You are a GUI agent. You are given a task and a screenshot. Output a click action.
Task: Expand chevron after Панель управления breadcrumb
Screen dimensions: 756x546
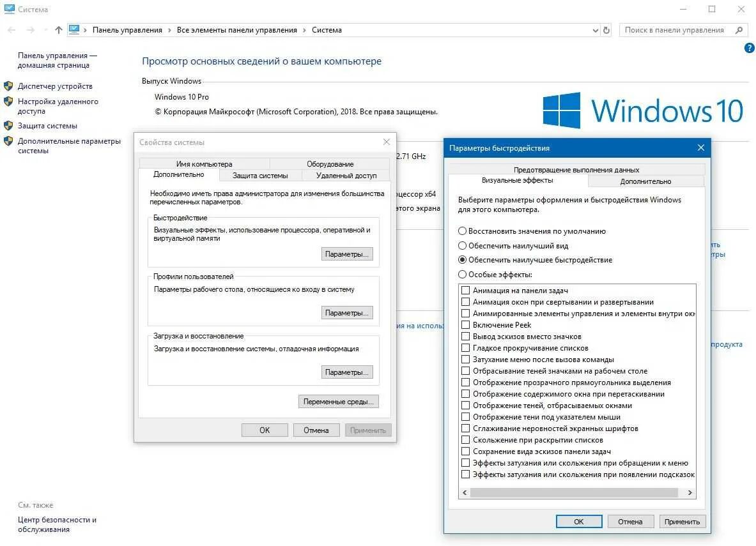tap(170, 30)
